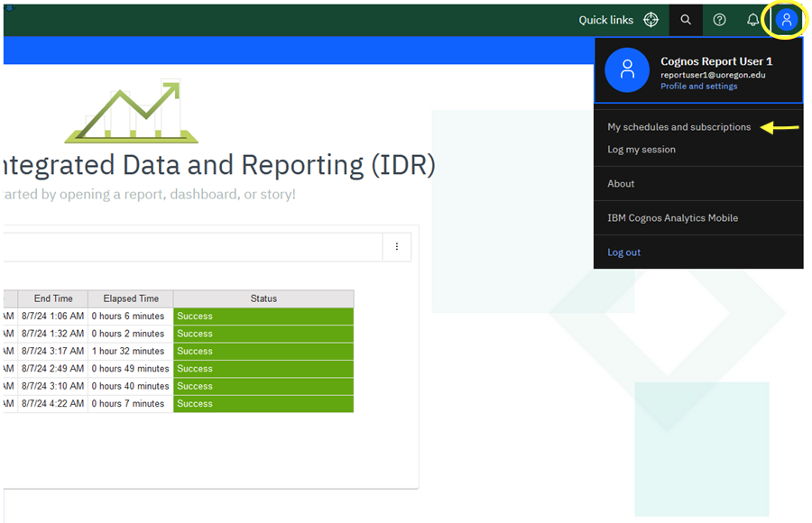Click the reportuser1@uoregon.edu email
This screenshot has width=812, height=523.
[x=713, y=75]
